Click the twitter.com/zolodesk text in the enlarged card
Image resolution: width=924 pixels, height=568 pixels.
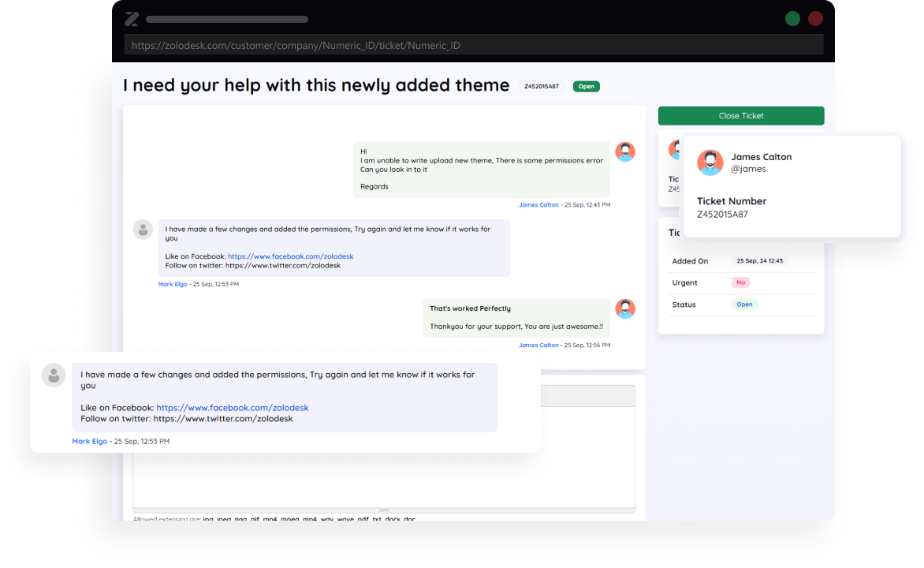point(223,419)
